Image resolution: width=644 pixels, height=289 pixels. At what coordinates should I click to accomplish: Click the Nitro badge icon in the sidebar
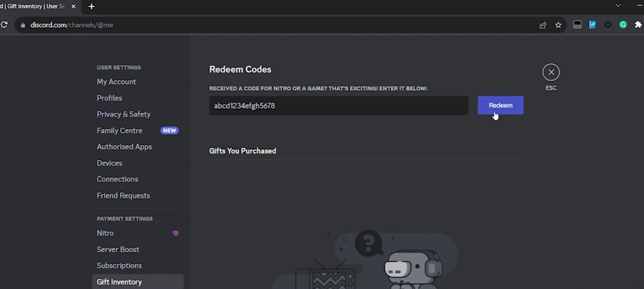tap(175, 233)
